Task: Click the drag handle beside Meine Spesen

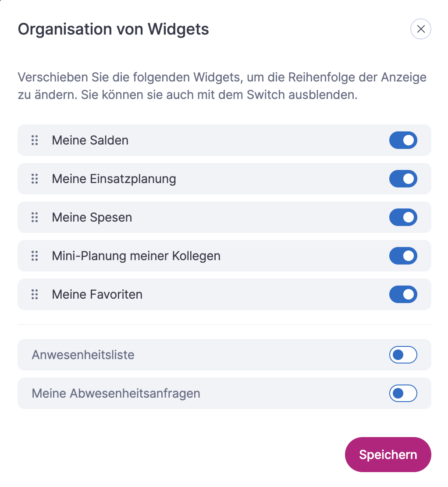Action: [x=35, y=217]
